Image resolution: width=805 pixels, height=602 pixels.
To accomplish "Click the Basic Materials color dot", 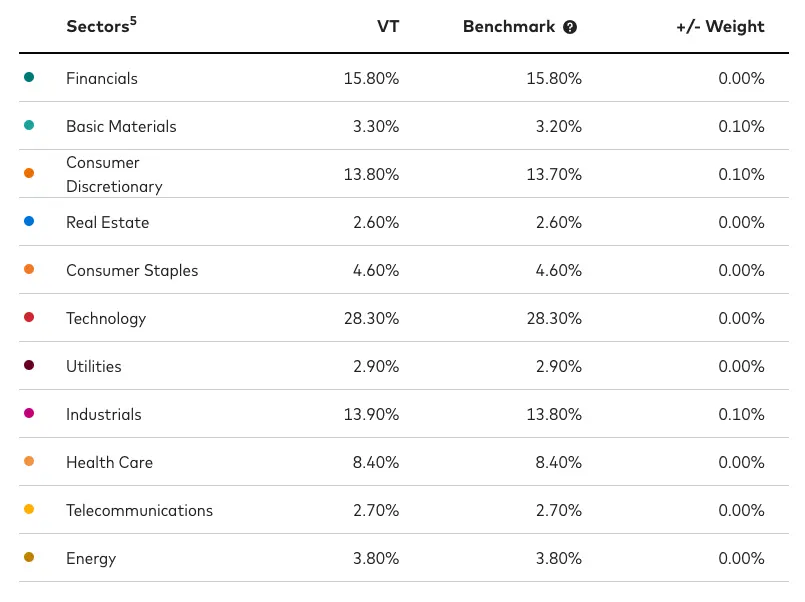I will coord(29,125).
